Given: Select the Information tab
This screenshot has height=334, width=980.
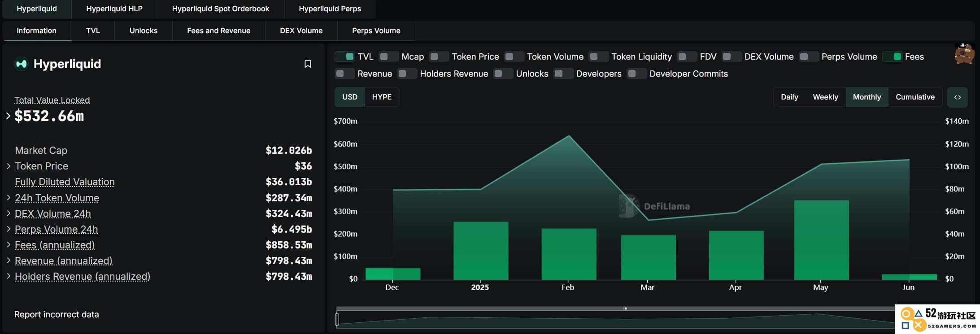Looking at the screenshot, I should click(x=37, y=31).
